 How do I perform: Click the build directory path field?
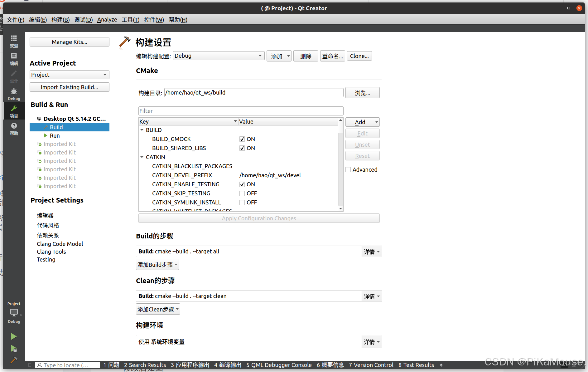tap(254, 92)
